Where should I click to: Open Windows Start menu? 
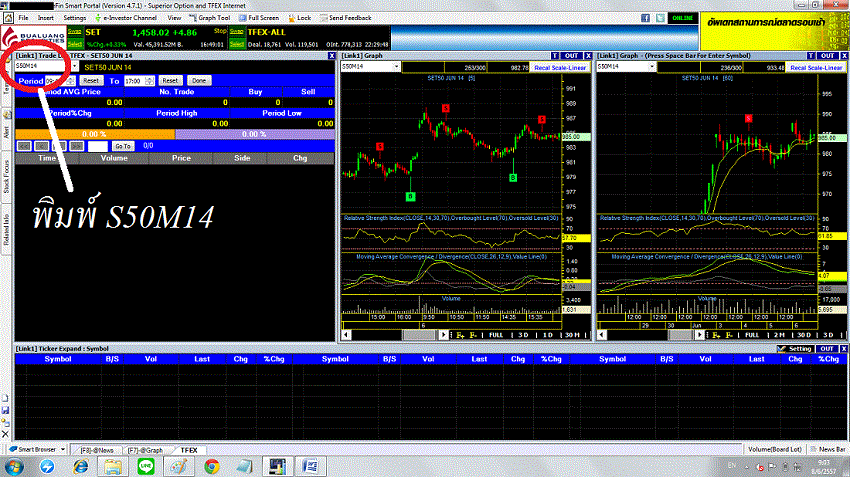click(14, 466)
